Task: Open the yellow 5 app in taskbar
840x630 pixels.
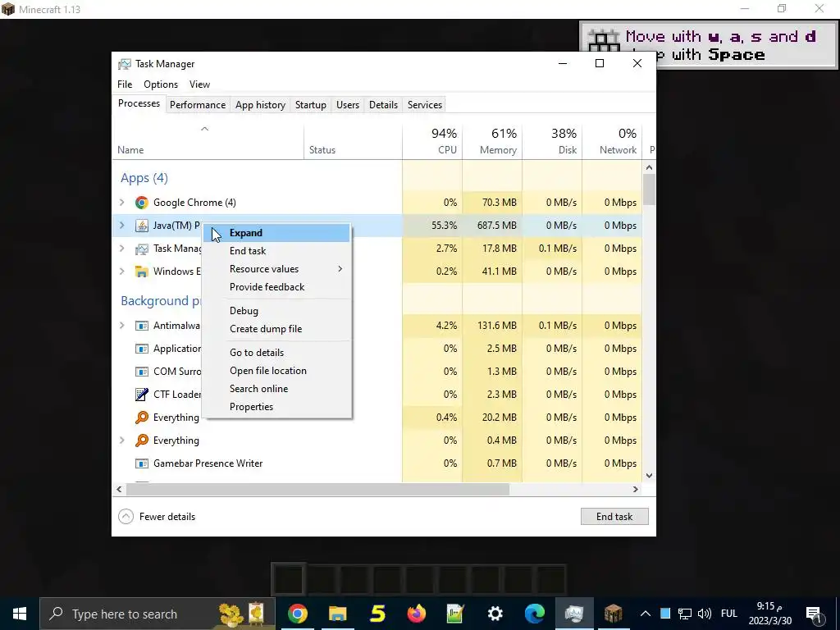Action: coord(377,614)
